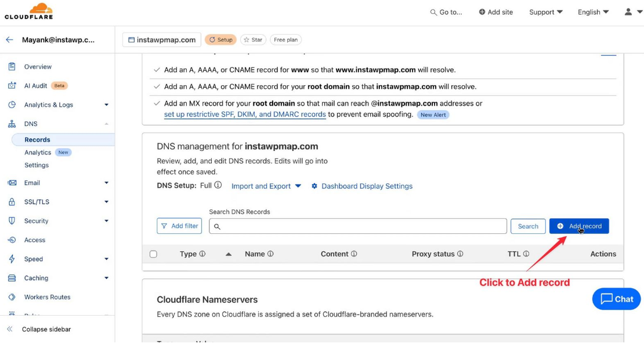The height and width of the screenshot is (347, 644).
Task: Tick the select-all checkbox in records table header
Action: pyautogui.click(x=153, y=254)
